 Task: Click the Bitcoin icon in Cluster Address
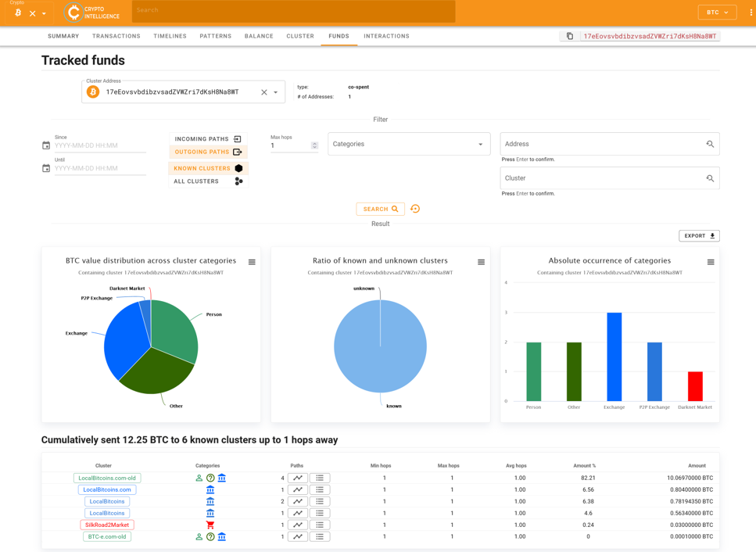(x=93, y=92)
